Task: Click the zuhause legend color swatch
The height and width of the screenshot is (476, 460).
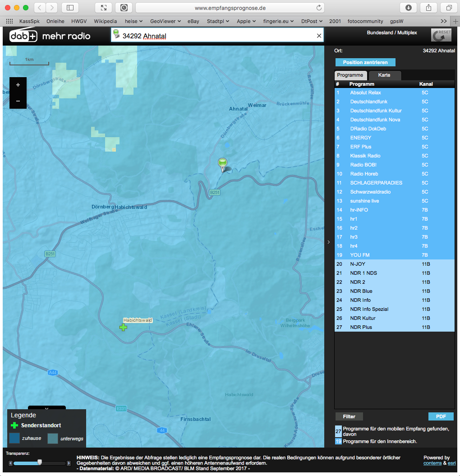Action: (x=14, y=438)
